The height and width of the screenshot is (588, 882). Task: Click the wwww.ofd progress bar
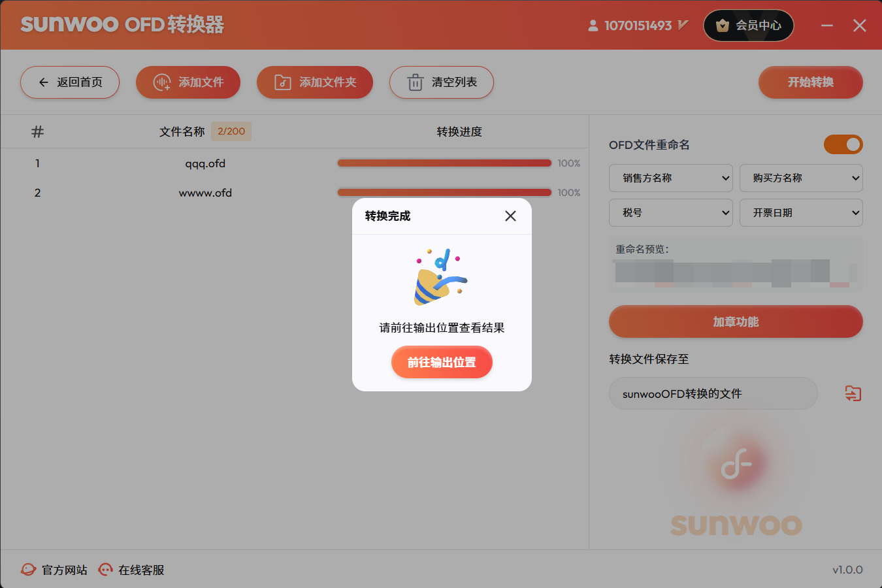pos(444,193)
